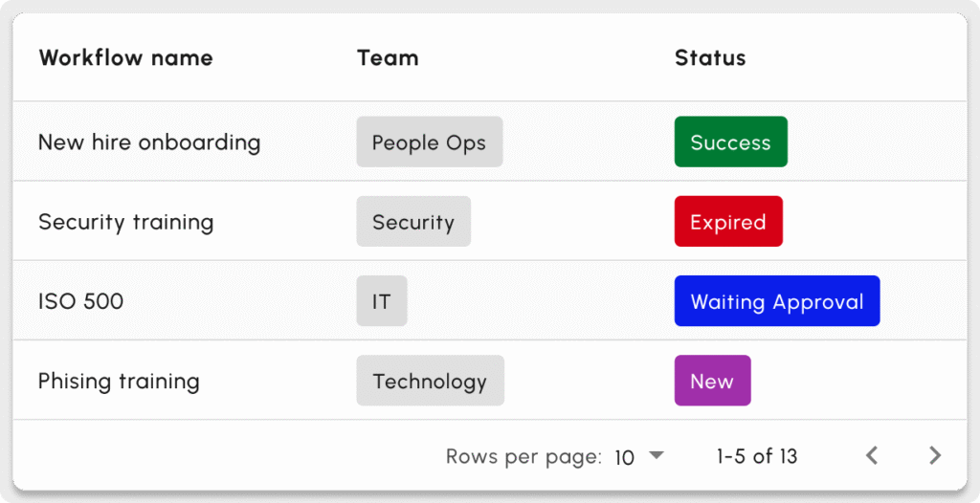This screenshot has width=980, height=503.
Task: Select the Technology team tag
Action: pyautogui.click(x=430, y=381)
